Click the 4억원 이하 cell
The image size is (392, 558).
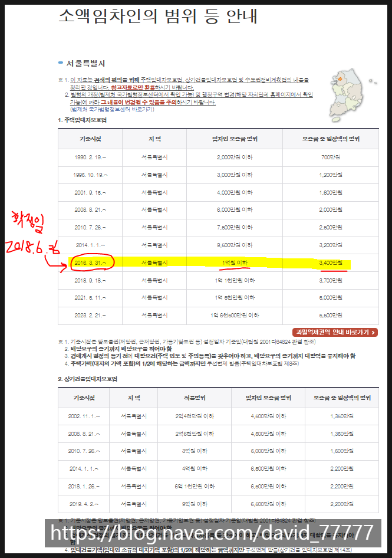[x=195, y=469]
